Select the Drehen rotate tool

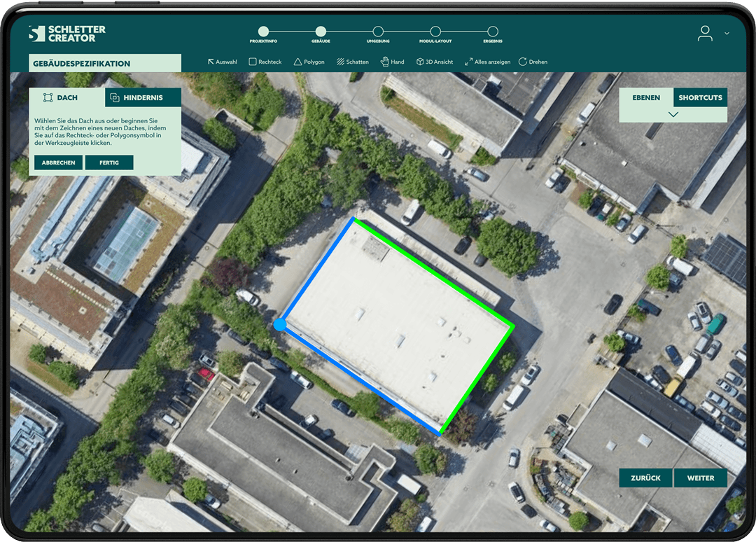pyautogui.click(x=533, y=62)
